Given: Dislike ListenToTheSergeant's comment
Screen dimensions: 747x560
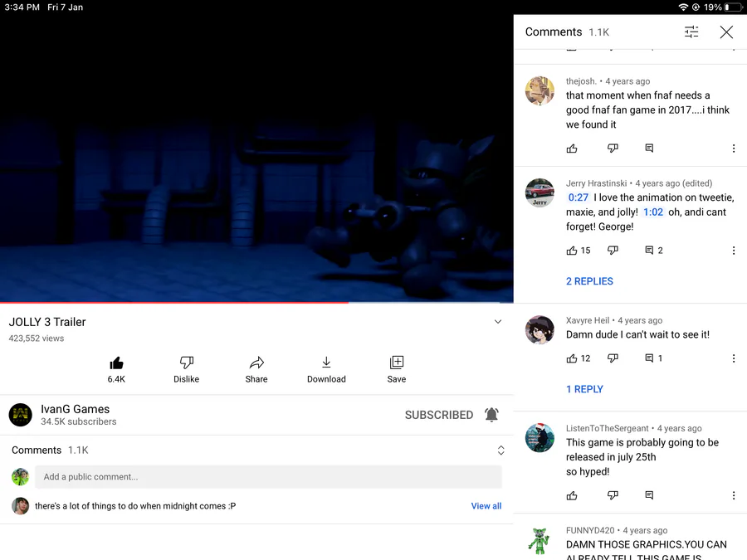Looking at the screenshot, I should pos(613,496).
